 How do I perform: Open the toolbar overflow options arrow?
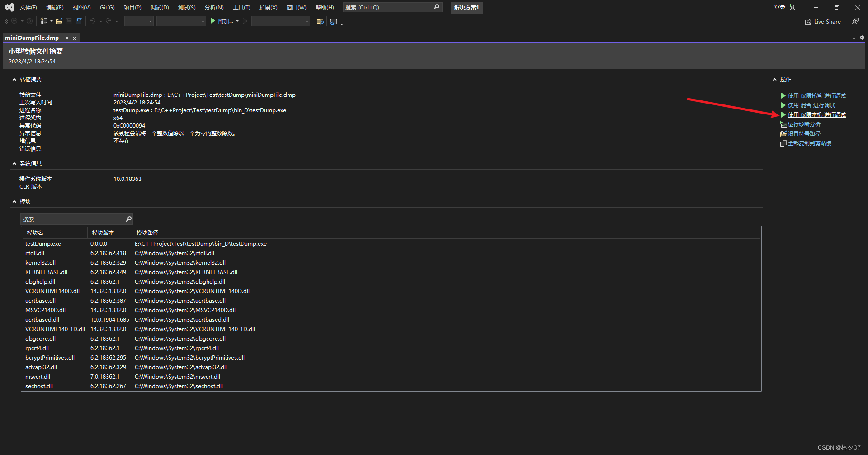pyautogui.click(x=342, y=23)
